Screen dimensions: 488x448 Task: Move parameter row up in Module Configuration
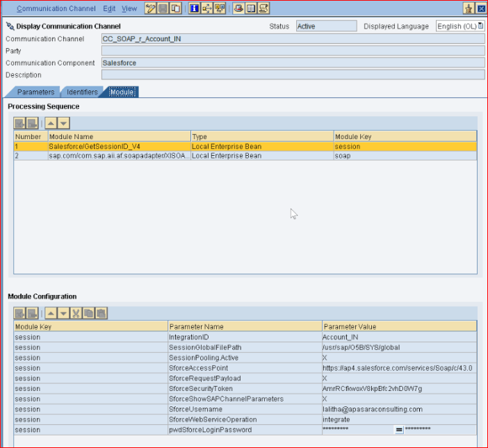coord(51,314)
